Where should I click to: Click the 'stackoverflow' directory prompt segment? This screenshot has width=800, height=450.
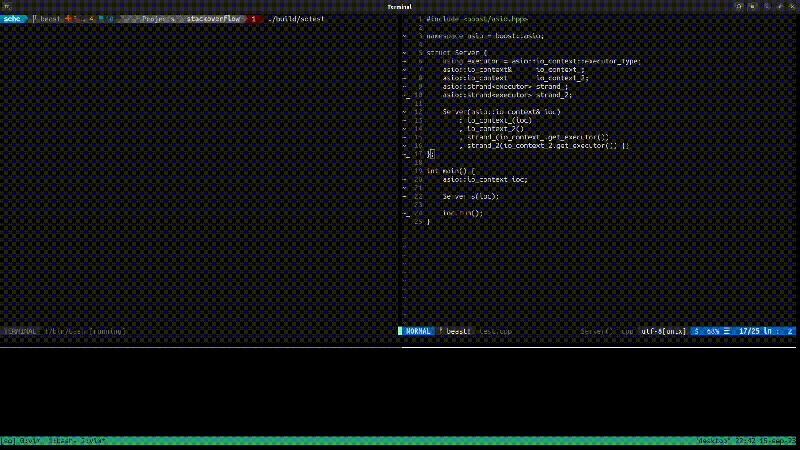coord(213,19)
